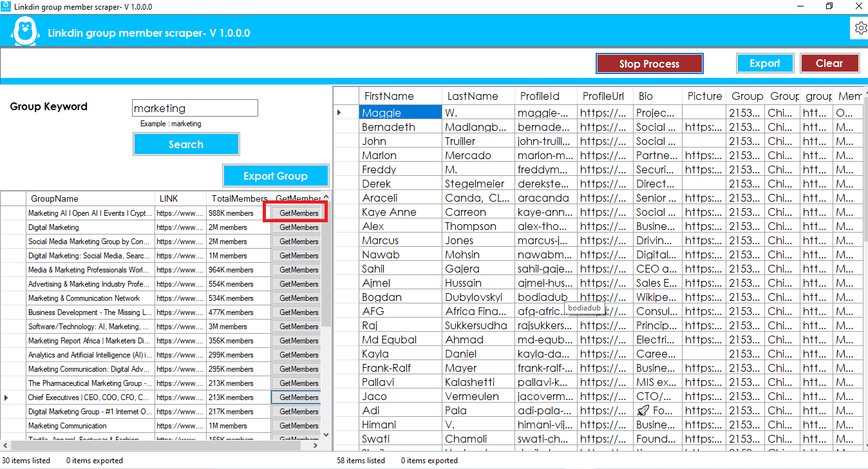Select 'Chamoli' last name cell
The image size is (868, 469).
pyautogui.click(x=478, y=439)
